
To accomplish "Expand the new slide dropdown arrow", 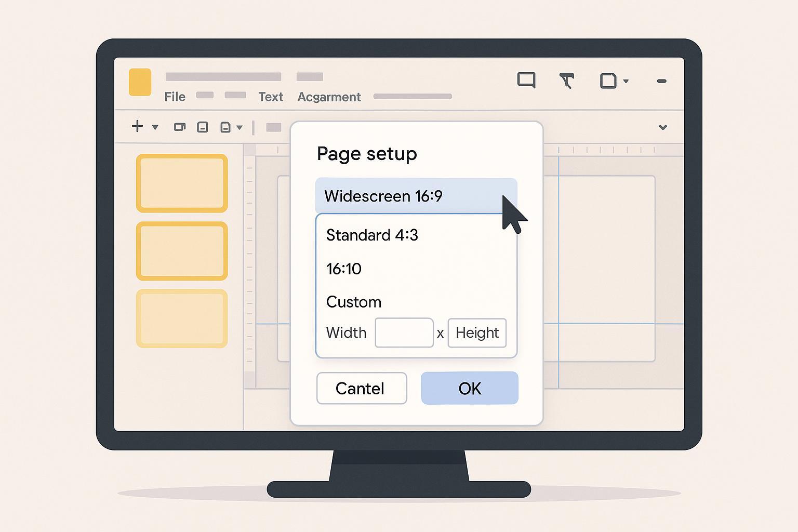I will tap(155, 127).
